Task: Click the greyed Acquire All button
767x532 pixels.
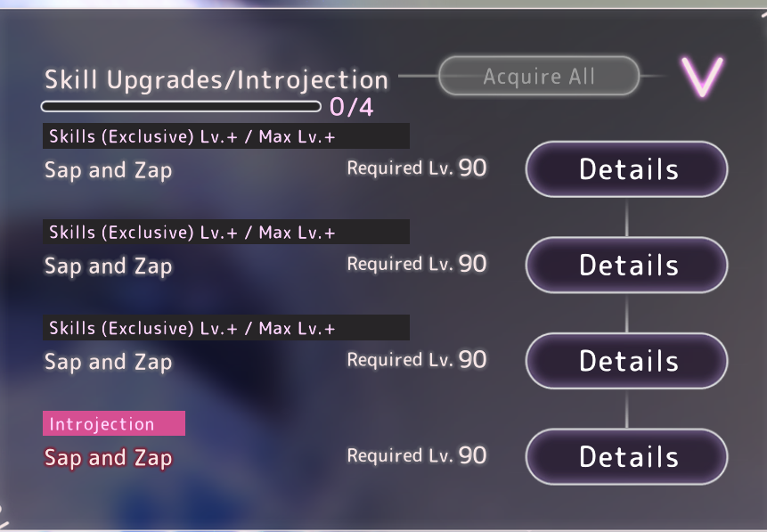Action: click(539, 76)
